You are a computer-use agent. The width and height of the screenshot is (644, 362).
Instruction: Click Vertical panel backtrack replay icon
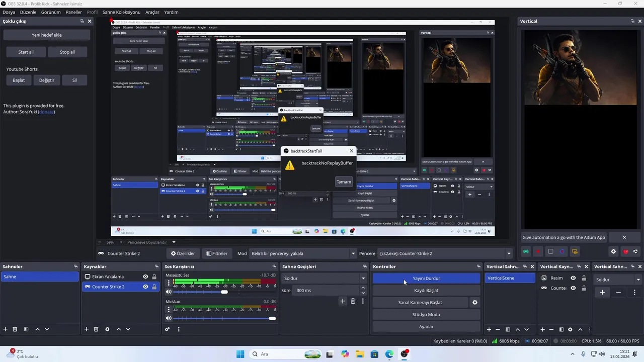pos(562,251)
